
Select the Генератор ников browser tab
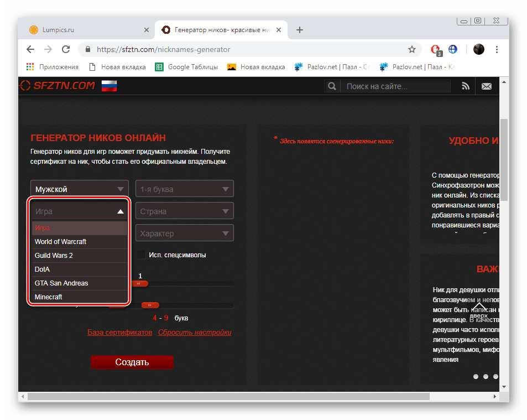tap(222, 30)
